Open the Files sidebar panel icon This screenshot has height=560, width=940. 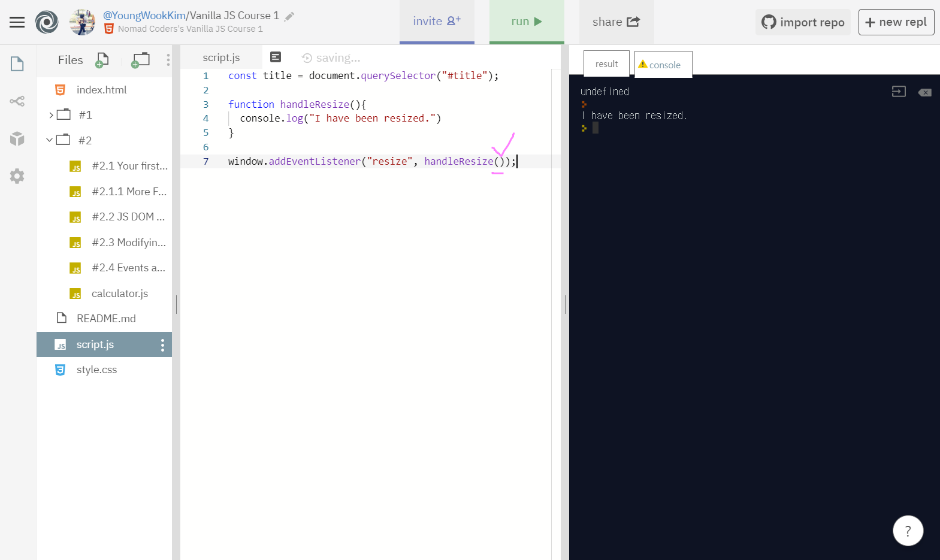click(17, 63)
